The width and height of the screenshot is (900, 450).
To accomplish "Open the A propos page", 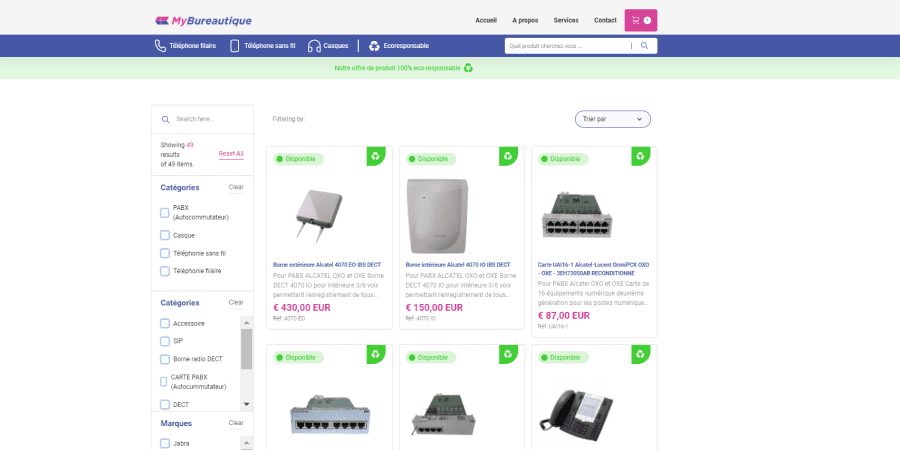I will pos(525,20).
